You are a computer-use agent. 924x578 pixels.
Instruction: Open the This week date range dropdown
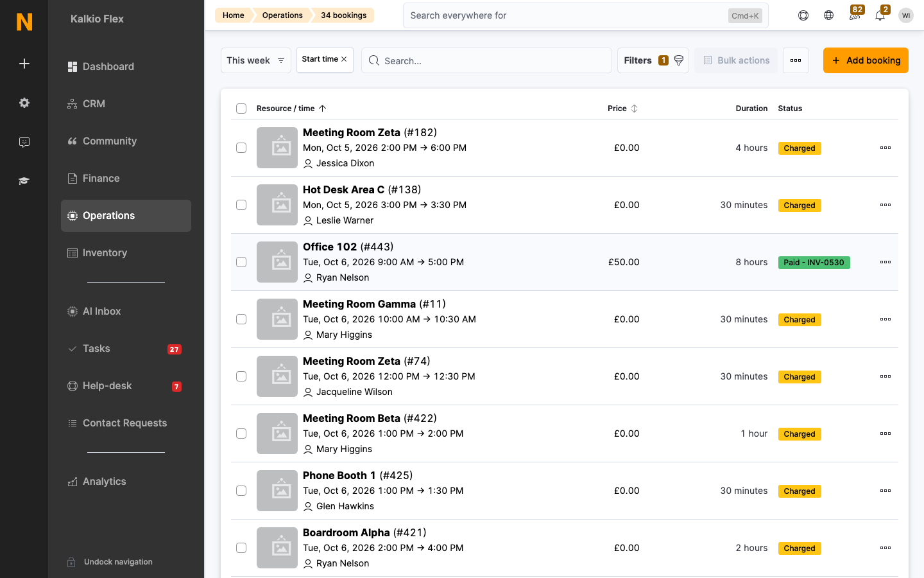256,60
